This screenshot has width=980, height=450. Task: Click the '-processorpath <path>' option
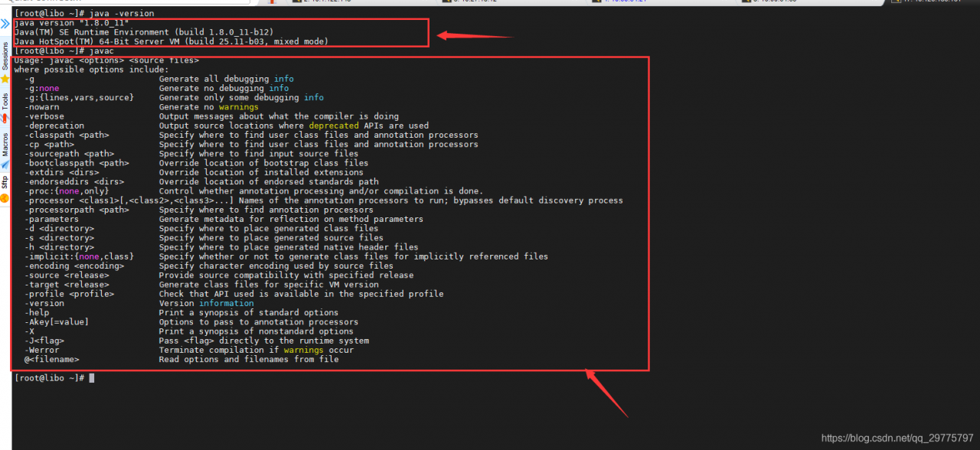point(77,210)
